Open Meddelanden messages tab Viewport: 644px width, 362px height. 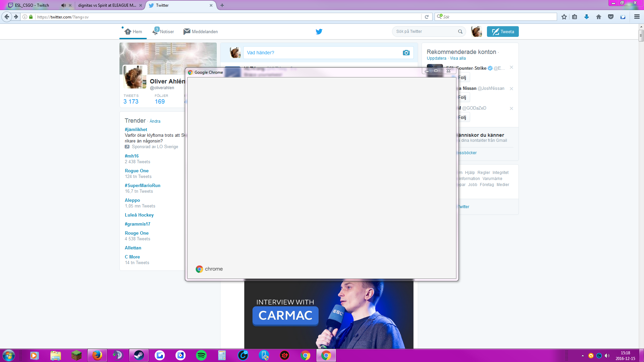(x=201, y=32)
